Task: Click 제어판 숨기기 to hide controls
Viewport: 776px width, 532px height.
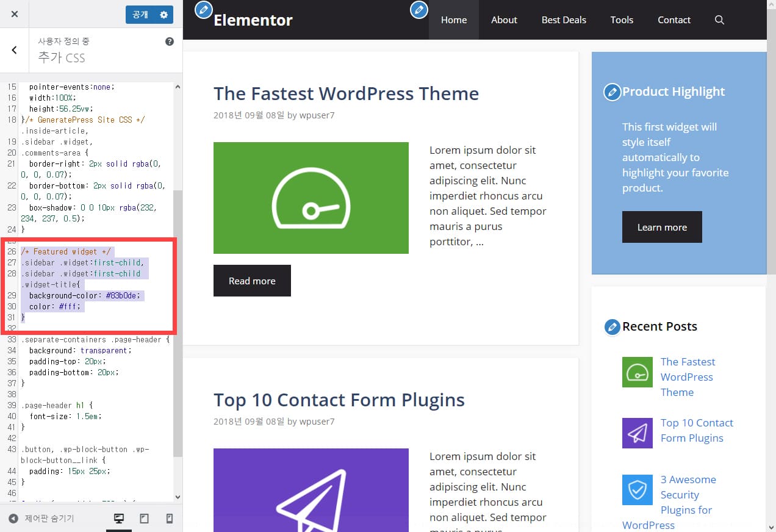Action: 41,519
